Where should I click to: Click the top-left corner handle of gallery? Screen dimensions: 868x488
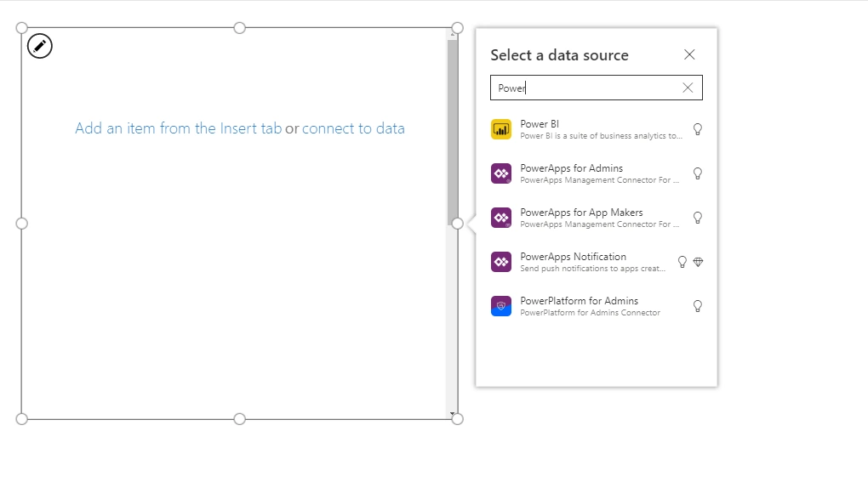pos(21,28)
